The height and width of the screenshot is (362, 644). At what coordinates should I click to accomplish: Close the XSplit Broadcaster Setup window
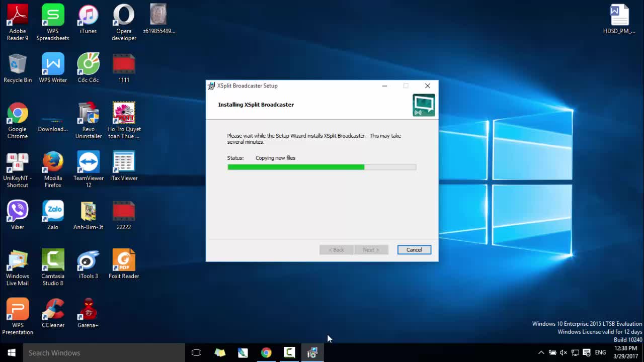pos(428,86)
